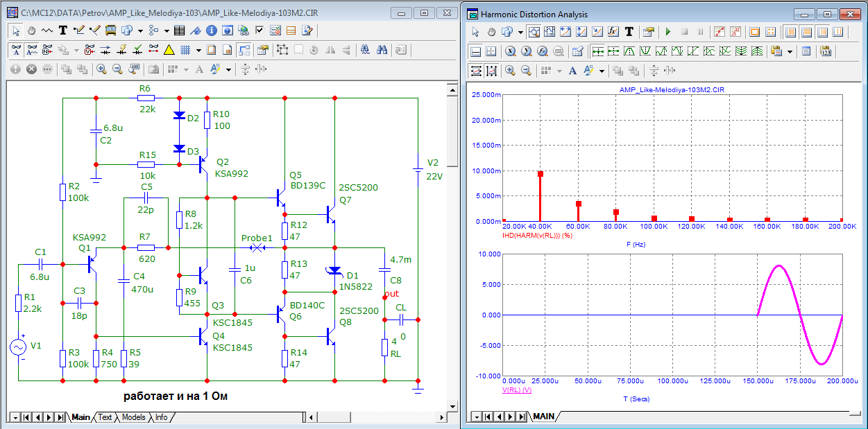This screenshot has height=429, width=868.
Task: Zoom in on the schematic with magnifier plus
Action: [x=101, y=69]
